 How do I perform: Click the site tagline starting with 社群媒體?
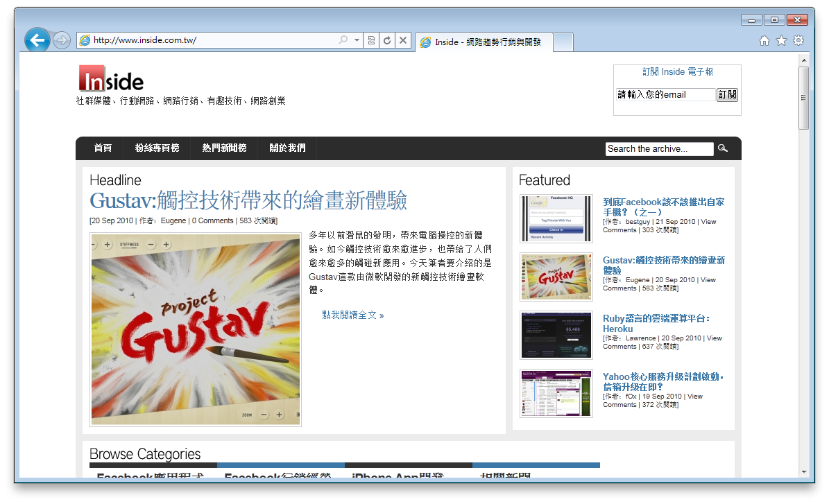click(x=181, y=101)
